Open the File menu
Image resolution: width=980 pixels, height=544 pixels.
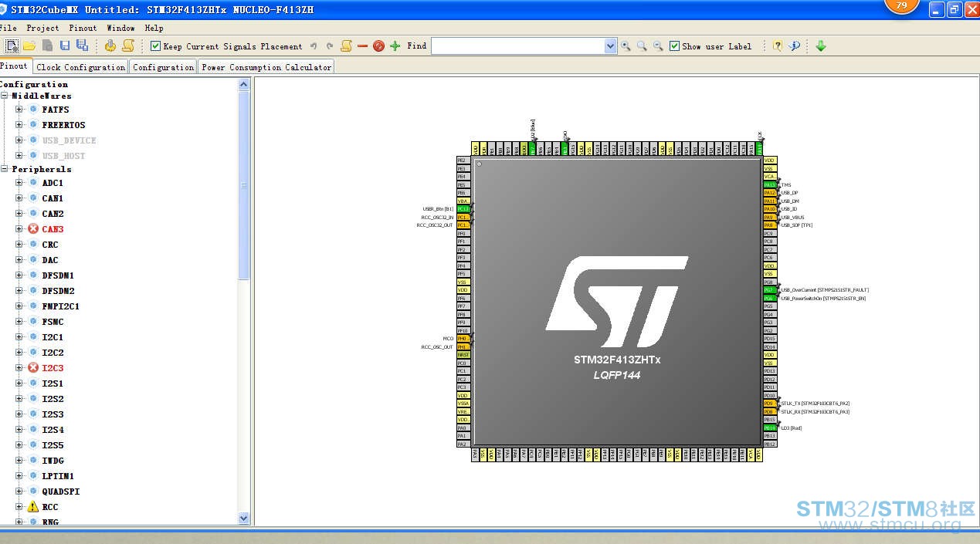coord(8,28)
